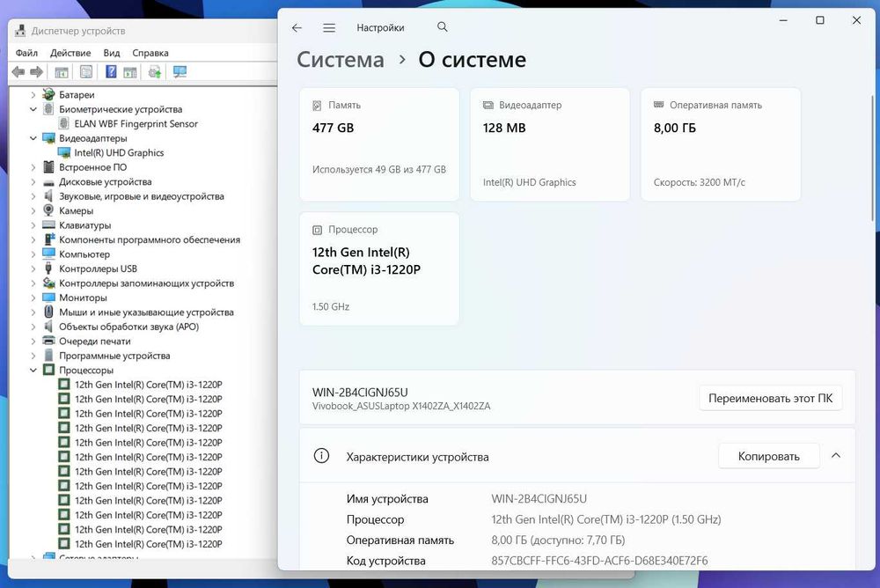Click the Device Manager title bar icon

point(20,30)
